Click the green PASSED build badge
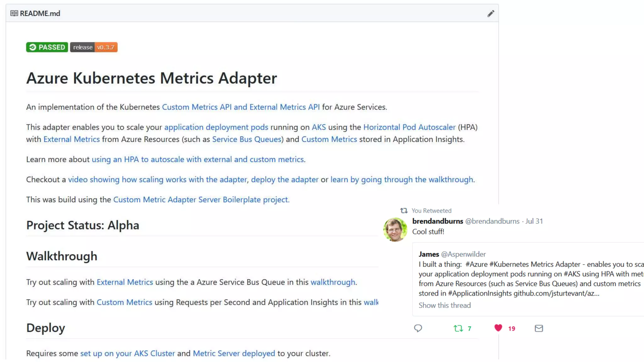 point(47,47)
